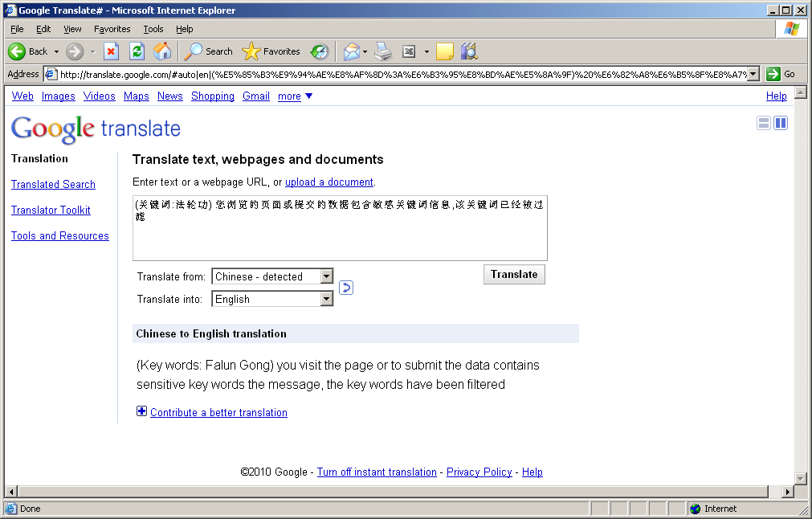Open the Help menu
This screenshot has height=519, width=812.
click(x=185, y=29)
